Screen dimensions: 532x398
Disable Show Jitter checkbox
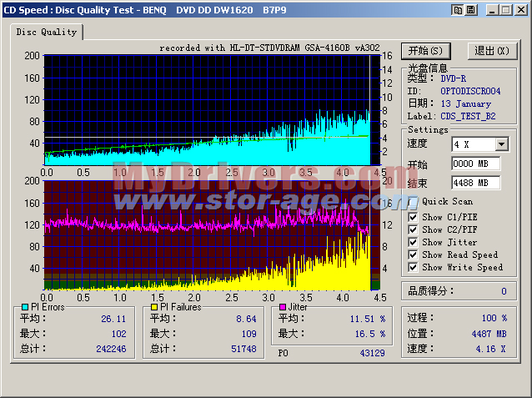pyautogui.click(x=413, y=243)
